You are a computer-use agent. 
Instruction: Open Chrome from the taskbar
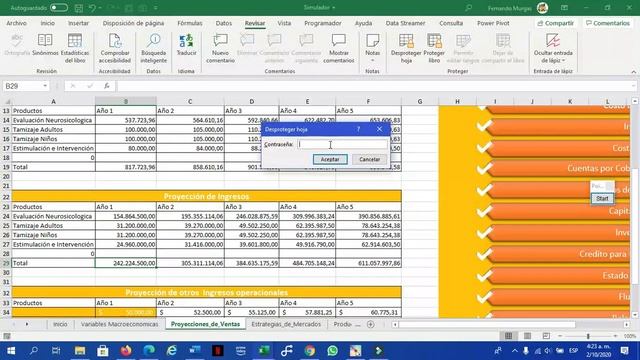point(309,351)
